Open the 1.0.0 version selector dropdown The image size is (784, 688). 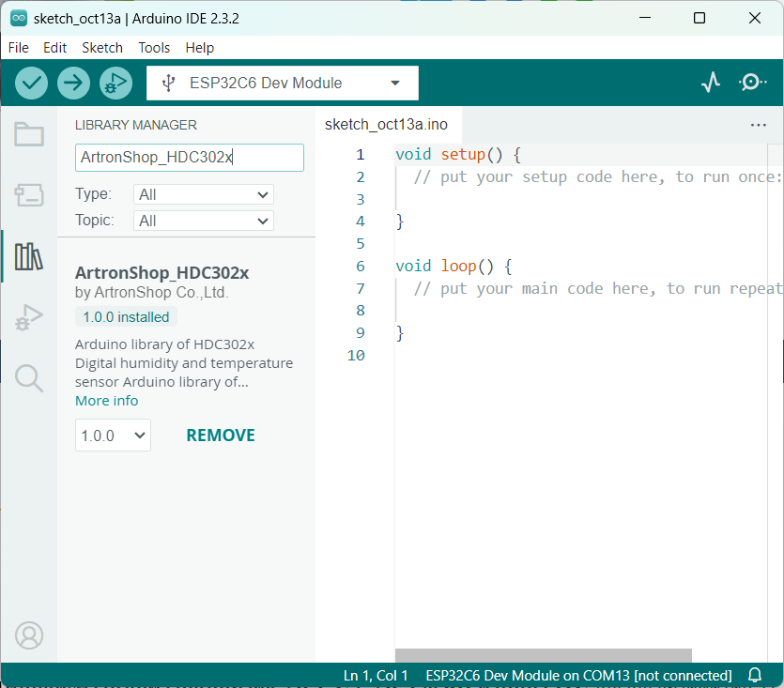[x=113, y=436]
